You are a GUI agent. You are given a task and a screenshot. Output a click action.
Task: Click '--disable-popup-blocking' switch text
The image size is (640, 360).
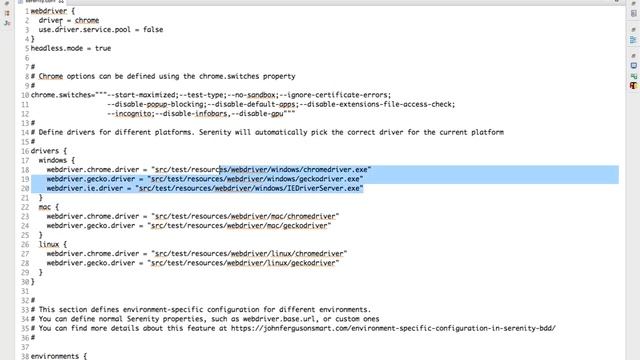(x=156, y=104)
